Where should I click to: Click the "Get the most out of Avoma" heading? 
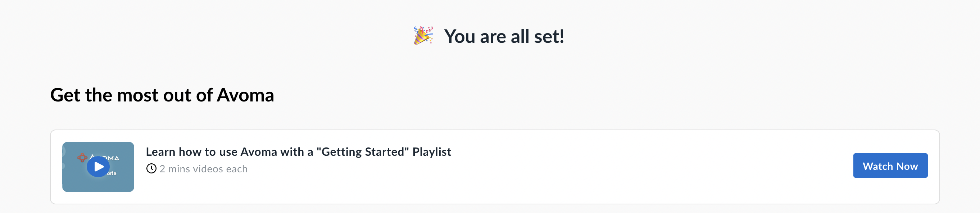tap(162, 95)
